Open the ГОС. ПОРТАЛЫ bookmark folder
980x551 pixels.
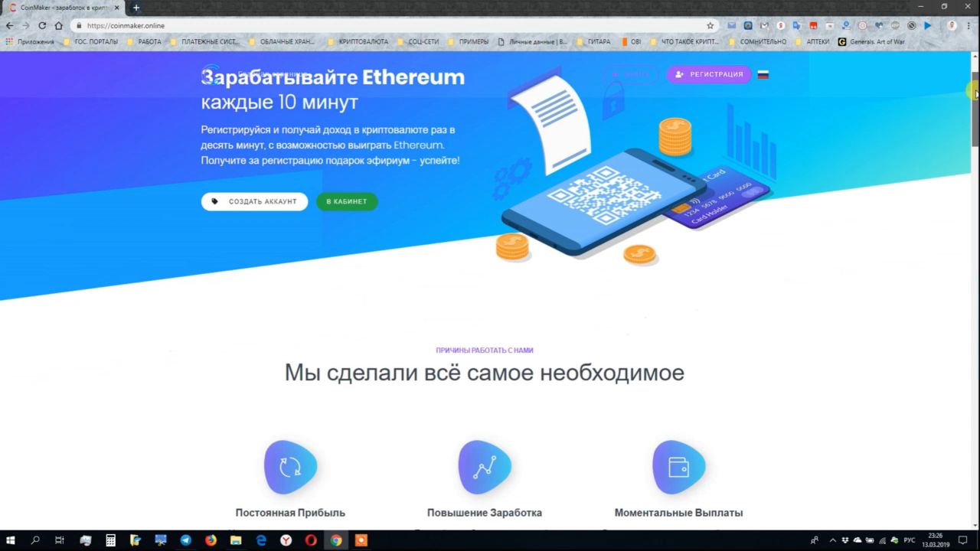(x=90, y=41)
